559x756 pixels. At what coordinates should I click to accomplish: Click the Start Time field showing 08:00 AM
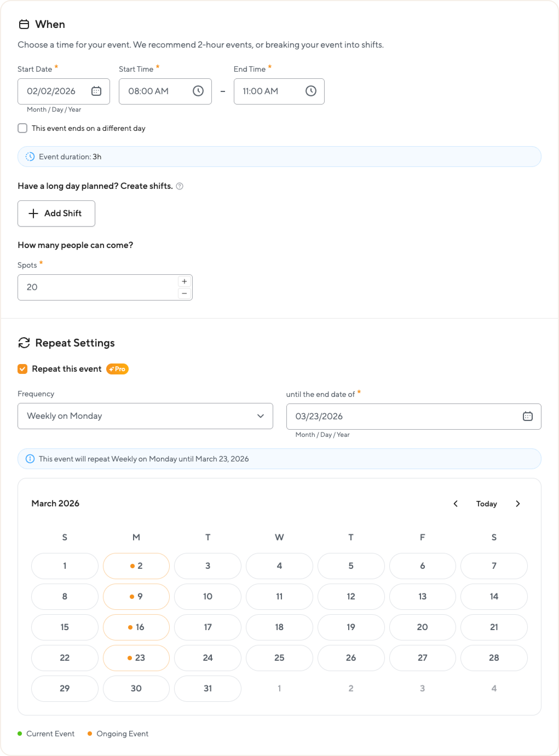click(x=156, y=91)
